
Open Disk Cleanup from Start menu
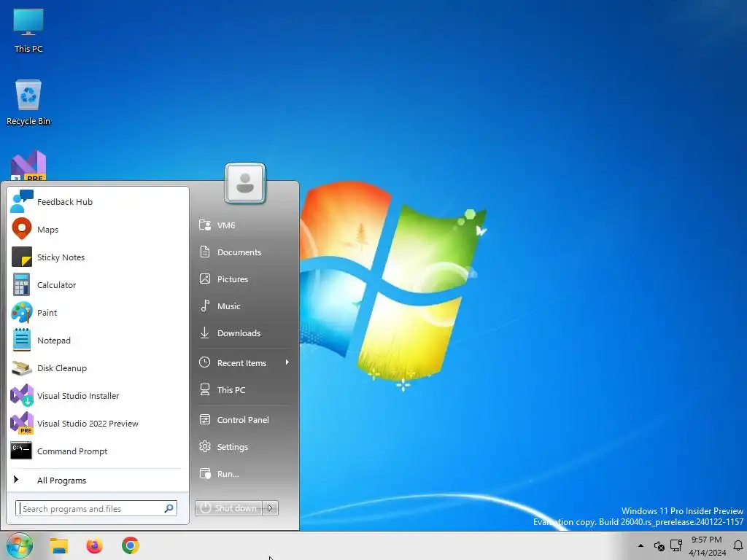tap(97, 367)
